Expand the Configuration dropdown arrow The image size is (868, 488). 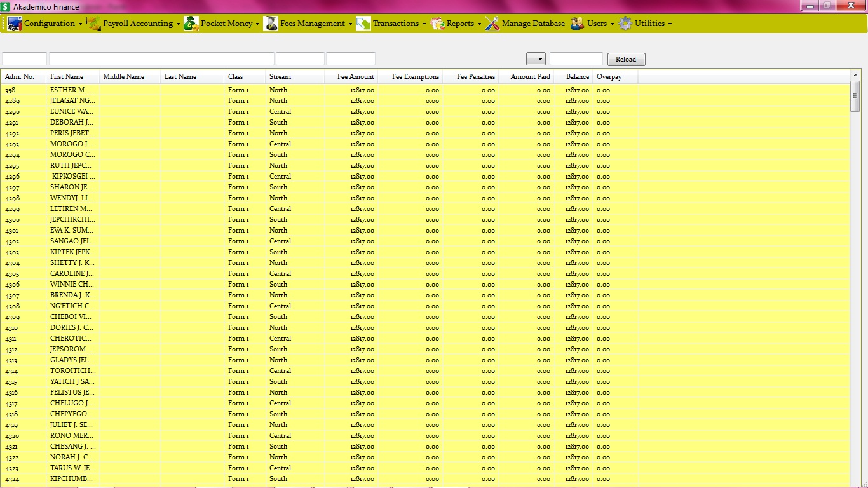80,24
